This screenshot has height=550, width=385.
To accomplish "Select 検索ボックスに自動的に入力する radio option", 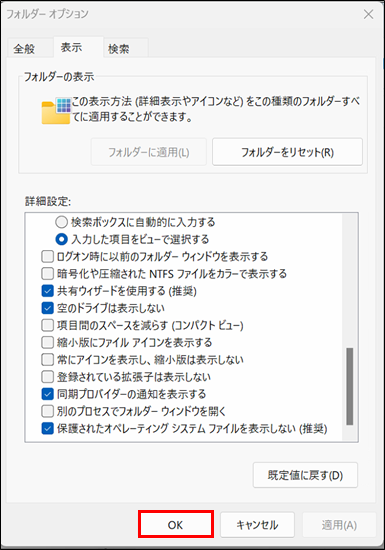I will (x=61, y=222).
